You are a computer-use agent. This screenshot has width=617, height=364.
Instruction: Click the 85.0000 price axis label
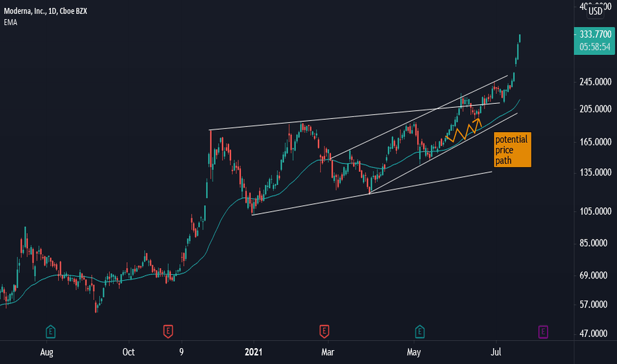pyautogui.click(x=593, y=243)
